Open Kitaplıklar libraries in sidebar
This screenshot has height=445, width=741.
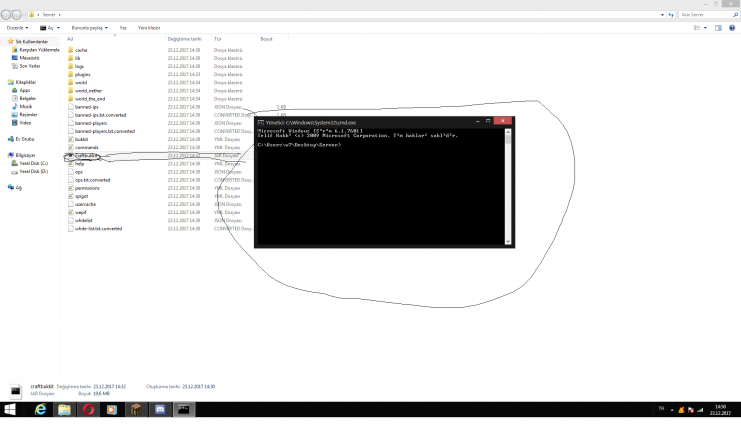point(26,82)
